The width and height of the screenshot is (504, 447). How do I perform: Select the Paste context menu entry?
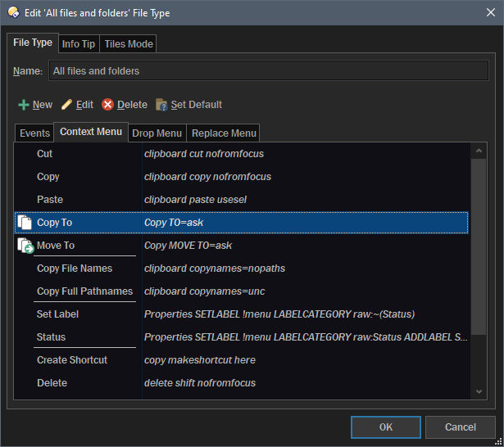pos(50,200)
